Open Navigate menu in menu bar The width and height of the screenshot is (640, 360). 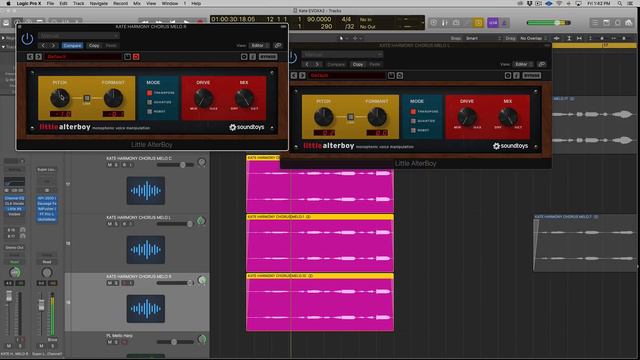tap(99, 3)
